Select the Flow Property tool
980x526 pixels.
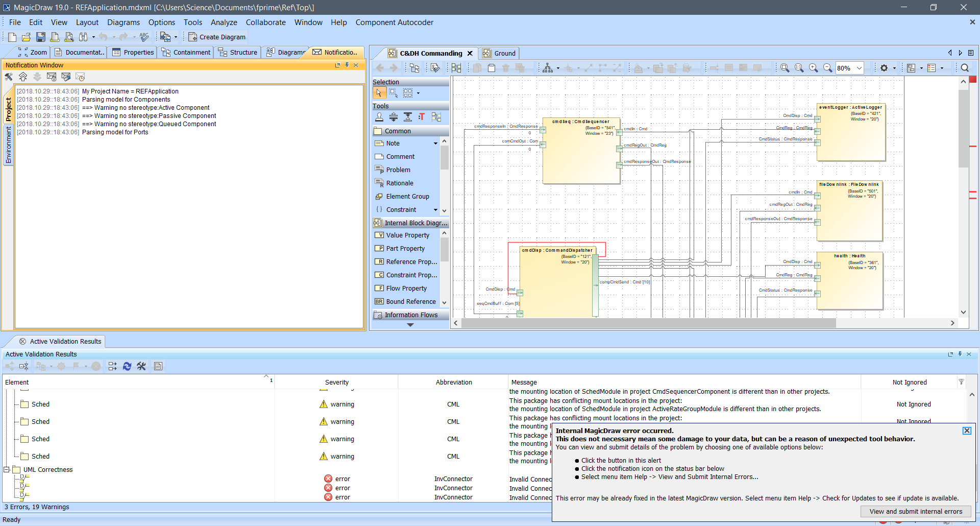406,288
